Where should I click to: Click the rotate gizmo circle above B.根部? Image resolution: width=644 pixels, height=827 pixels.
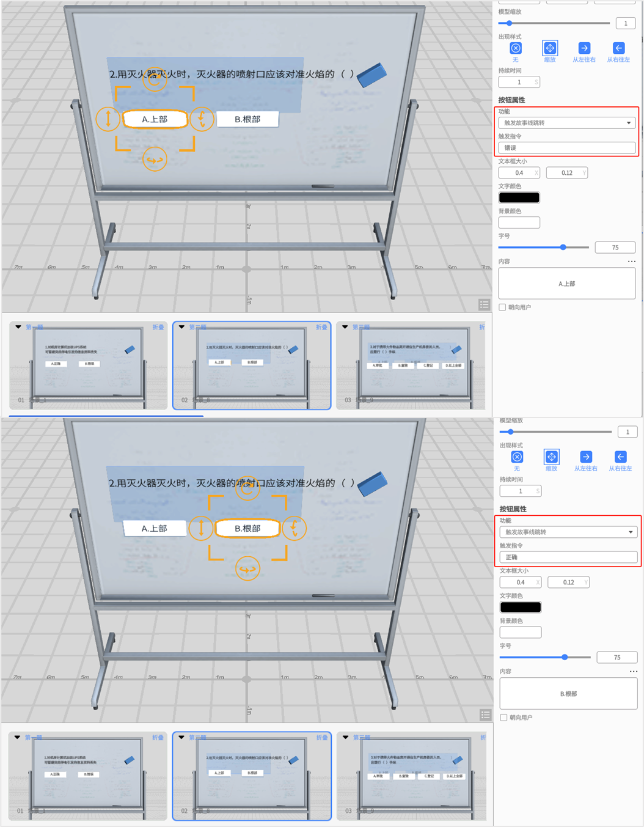pyautogui.click(x=248, y=488)
